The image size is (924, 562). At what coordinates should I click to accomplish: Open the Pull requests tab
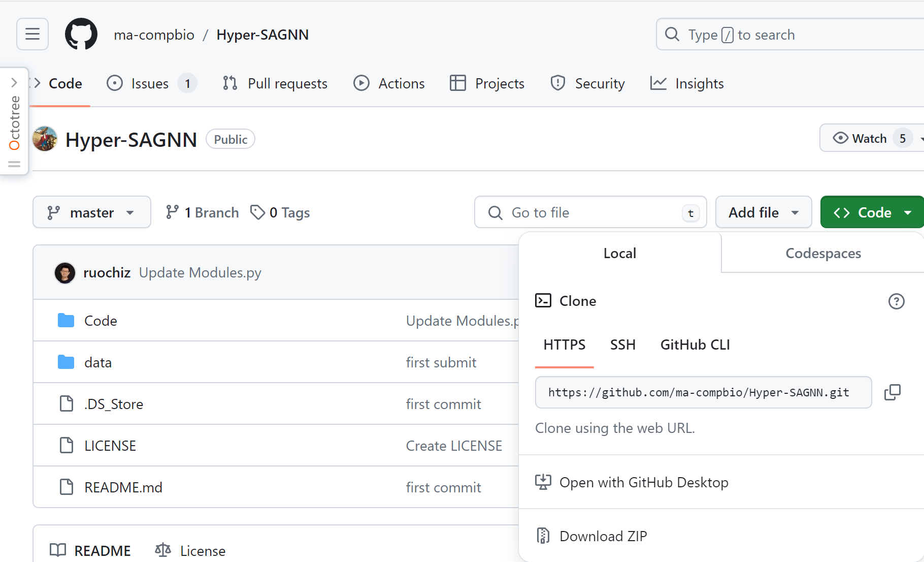tap(275, 83)
